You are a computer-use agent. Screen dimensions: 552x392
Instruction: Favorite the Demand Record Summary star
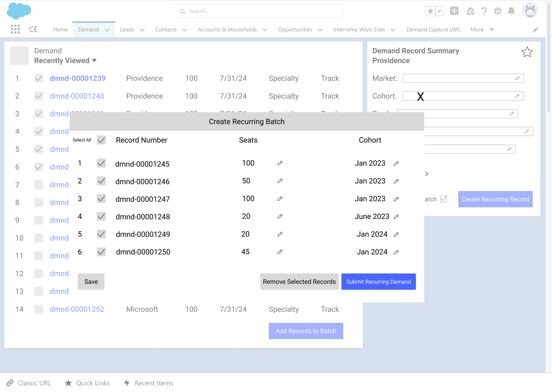click(x=527, y=52)
